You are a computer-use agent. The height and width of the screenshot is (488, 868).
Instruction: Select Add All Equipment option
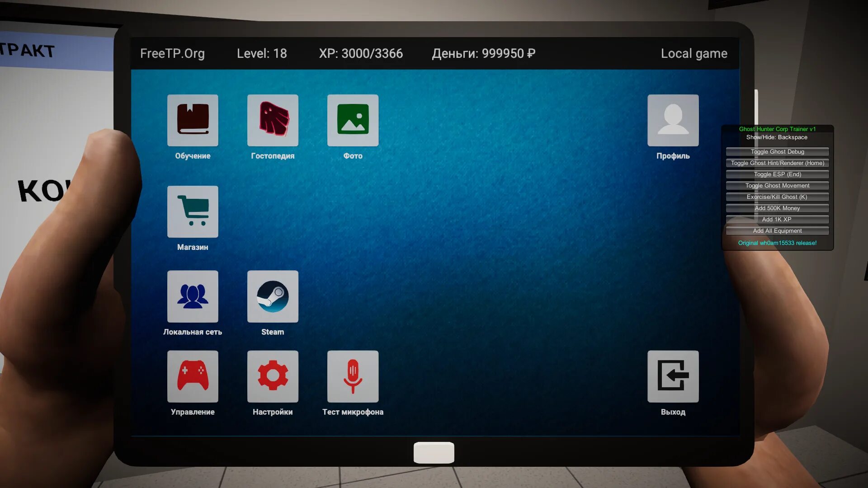pyautogui.click(x=777, y=230)
